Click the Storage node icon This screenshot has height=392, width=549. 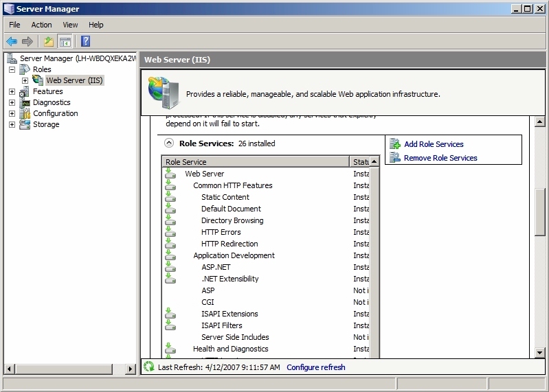[25, 124]
